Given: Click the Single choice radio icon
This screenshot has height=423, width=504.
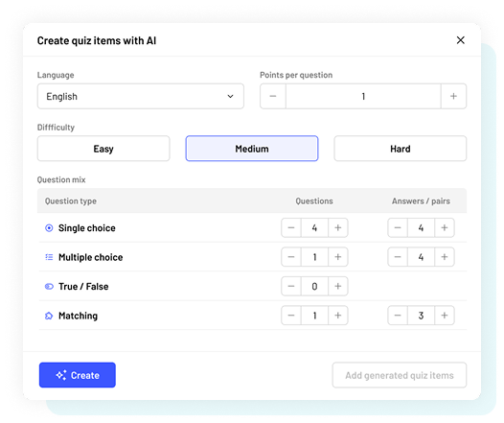Looking at the screenshot, I should click(49, 228).
